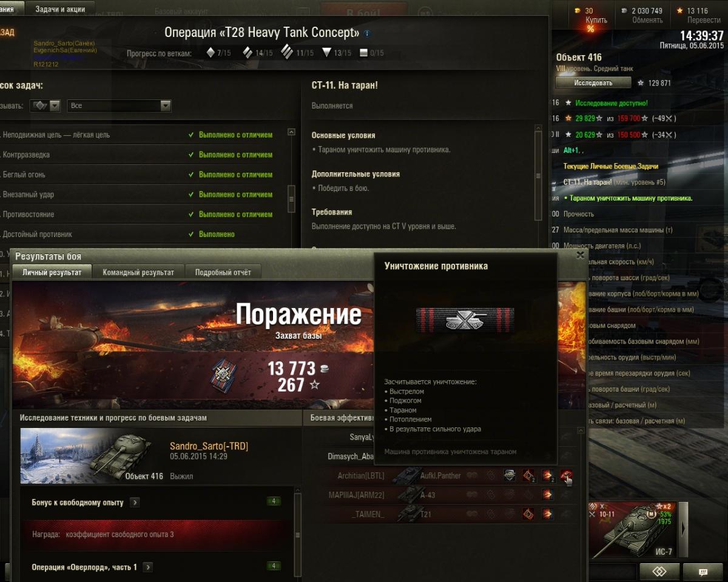Click the enemy destruction ribbon medal in tooltip
Screen dimensions: 728x582
[x=465, y=319]
